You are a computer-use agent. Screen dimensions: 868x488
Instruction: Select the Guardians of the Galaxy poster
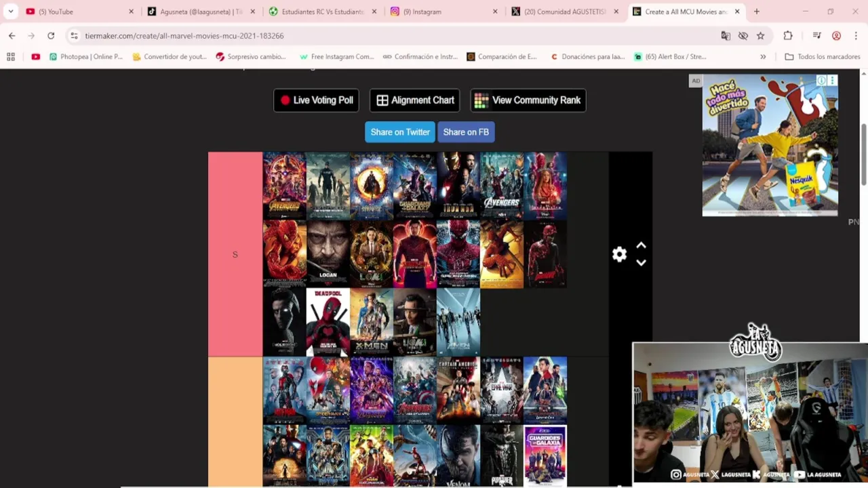click(x=415, y=186)
